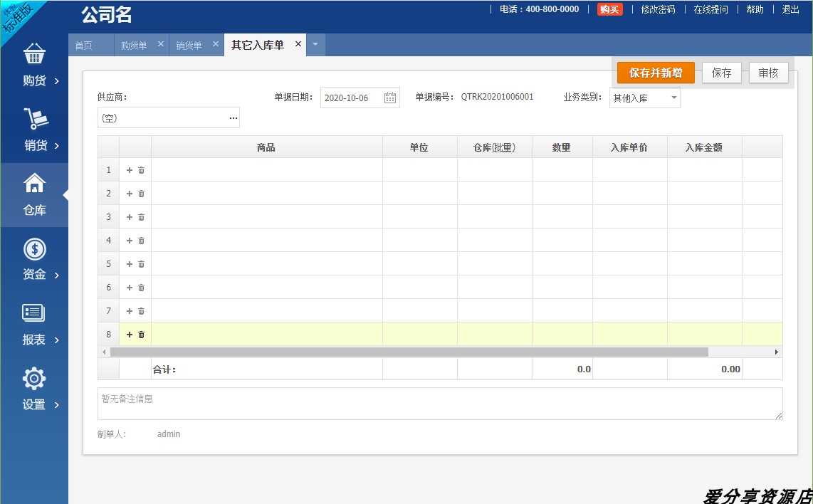Click the scrollbar left arrow
Screen dimensions: 813x504
click(x=104, y=352)
